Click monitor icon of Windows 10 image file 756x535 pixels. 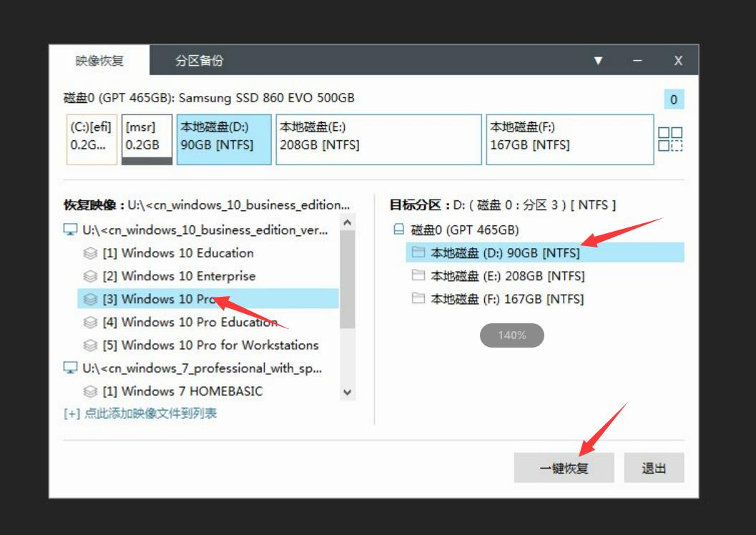pyautogui.click(x=70, y=230)
